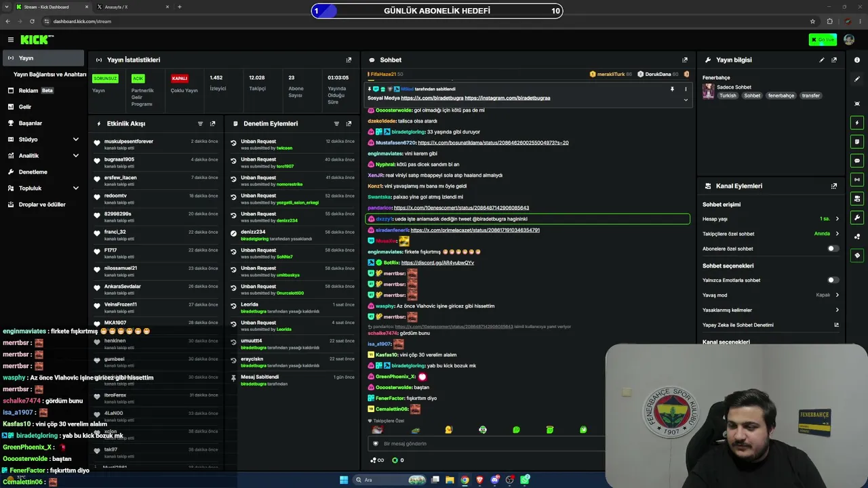Open the Denetim Eylemleri filter options

[336, 124]
